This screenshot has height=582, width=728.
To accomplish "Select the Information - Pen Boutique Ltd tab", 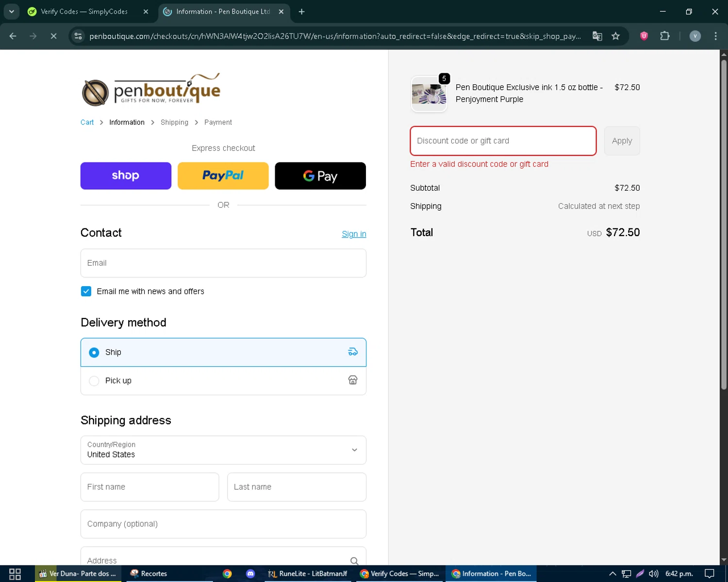I will pyautogui.click(x=223, y=12).
